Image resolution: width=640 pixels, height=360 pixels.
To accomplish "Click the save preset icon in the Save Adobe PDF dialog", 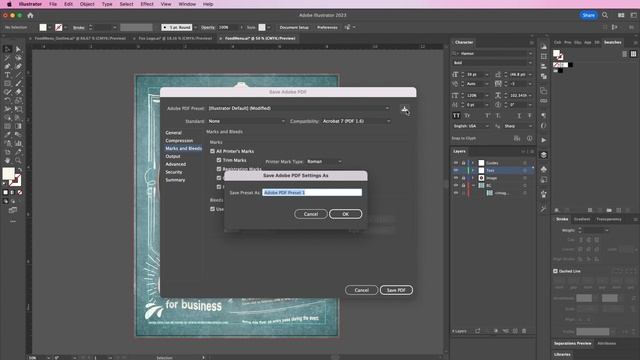I will (404, 109).
